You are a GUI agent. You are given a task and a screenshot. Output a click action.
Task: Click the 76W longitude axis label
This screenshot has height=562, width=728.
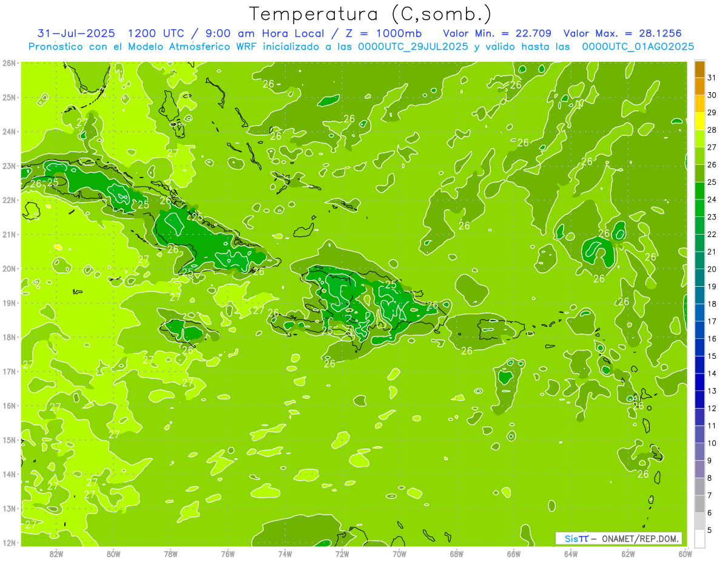pos(227,554)
